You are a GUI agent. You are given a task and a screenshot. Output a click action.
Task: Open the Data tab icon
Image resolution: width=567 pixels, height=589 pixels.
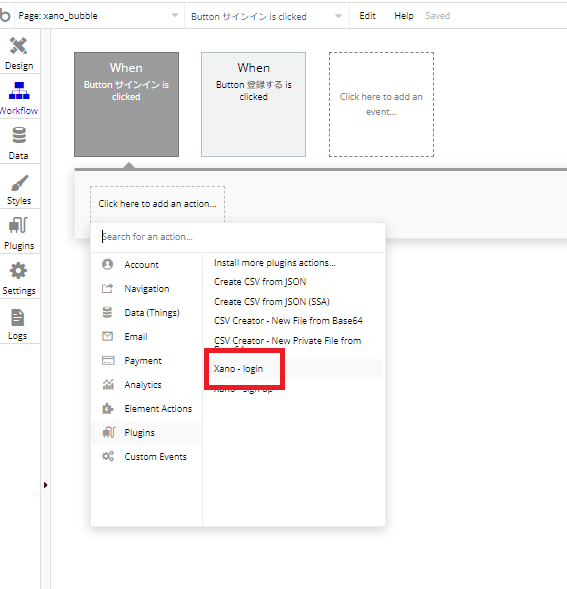(x=19, y=136)
